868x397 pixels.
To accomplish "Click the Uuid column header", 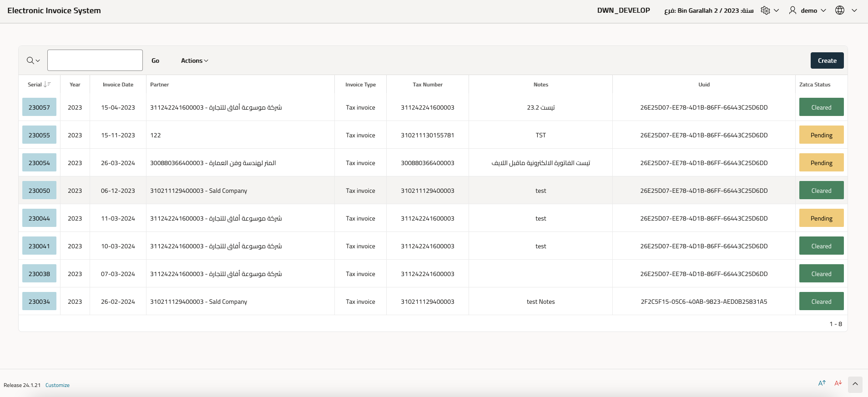I will pyautogui.click(x=704, y=85).
